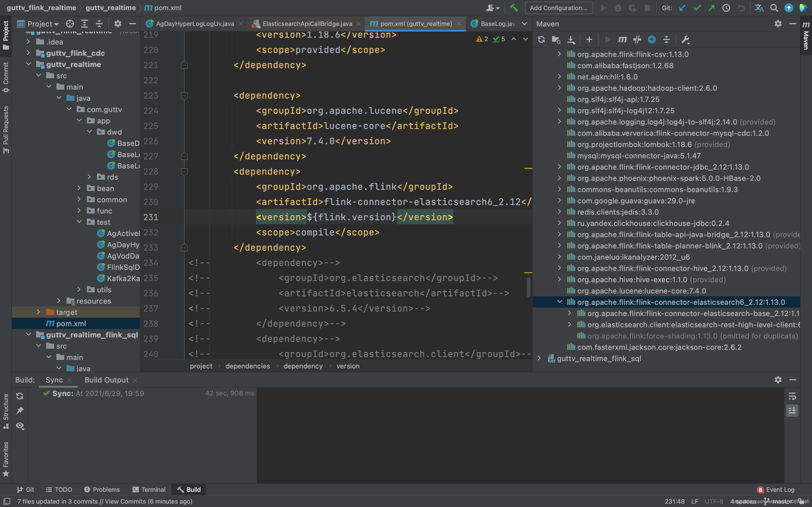Click the build project hammer icon
812x507 pixels.
(x=514, y=8)
